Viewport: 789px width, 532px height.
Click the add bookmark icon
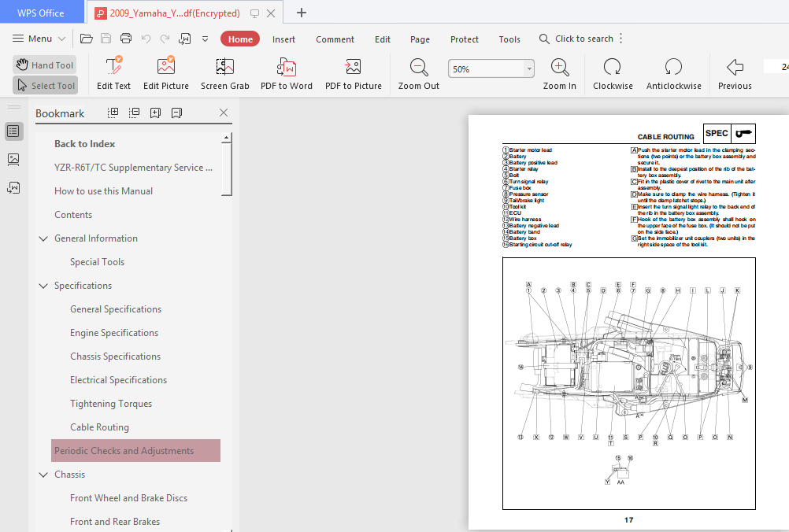155,113
